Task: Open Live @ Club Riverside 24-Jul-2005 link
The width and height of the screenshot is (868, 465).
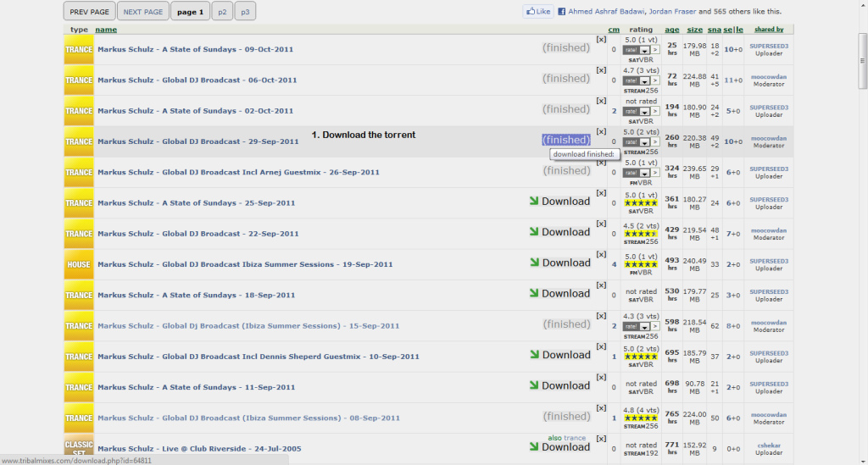Action: pos(199,448)
